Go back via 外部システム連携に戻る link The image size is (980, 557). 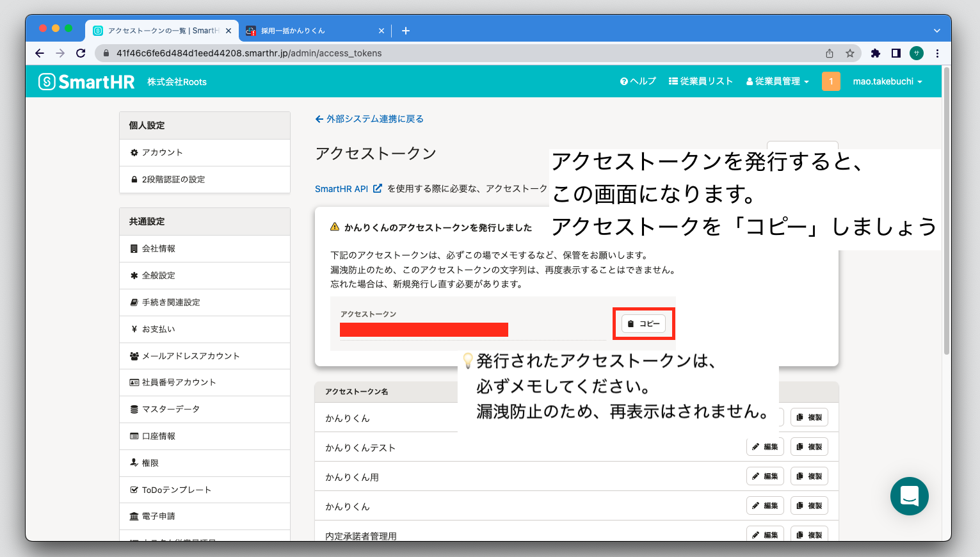click(369, 118)
